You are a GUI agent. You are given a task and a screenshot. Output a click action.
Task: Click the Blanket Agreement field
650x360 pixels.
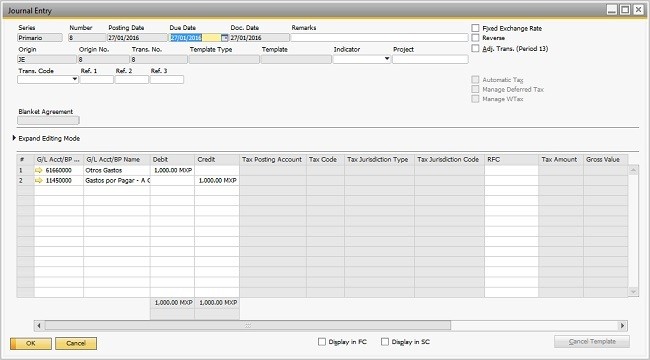coord(48,121)
